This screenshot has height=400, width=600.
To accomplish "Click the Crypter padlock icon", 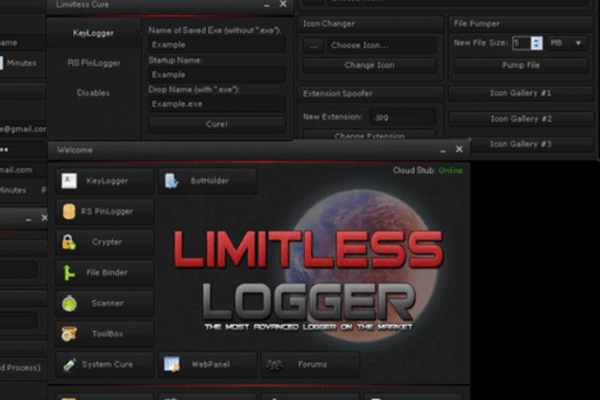I will click(69, 242).
